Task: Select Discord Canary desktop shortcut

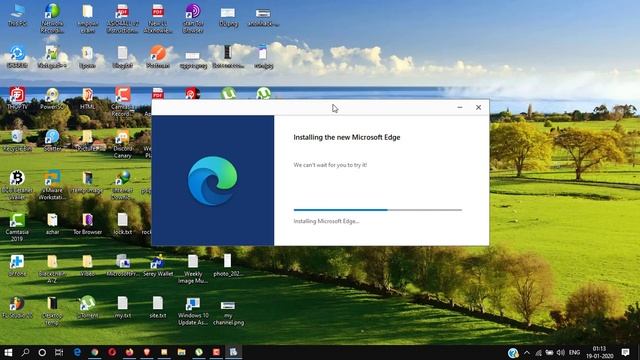Action: point(122,144)
